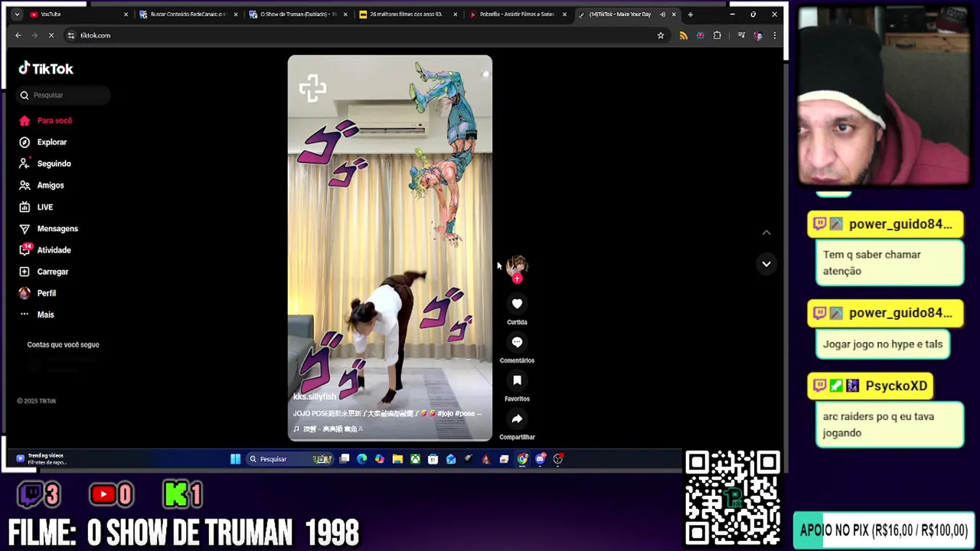Click Contas que você segue heading
The width and height of the screenshot is (980, 551).
[63, 344]
